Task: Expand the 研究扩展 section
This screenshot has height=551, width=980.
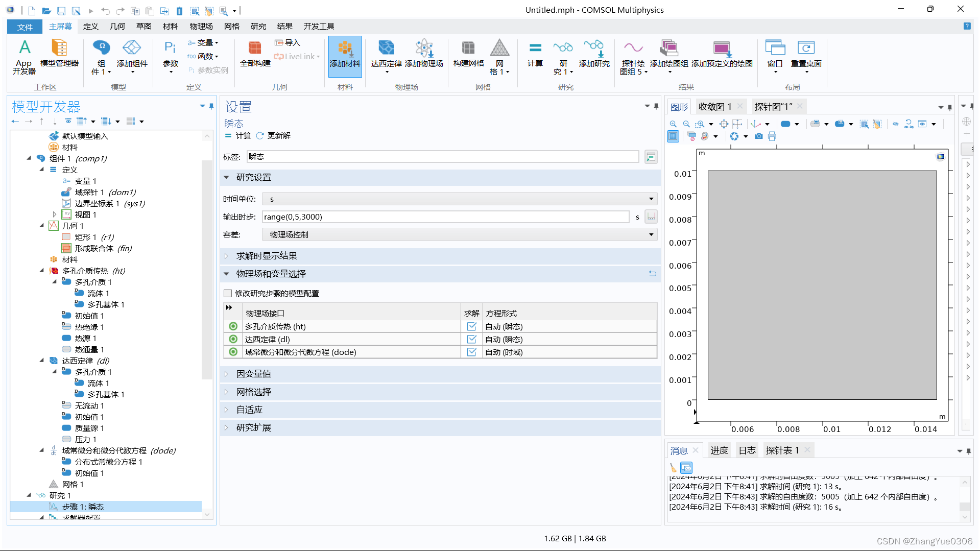Action: pyautogui.click(x=226, y=428)
